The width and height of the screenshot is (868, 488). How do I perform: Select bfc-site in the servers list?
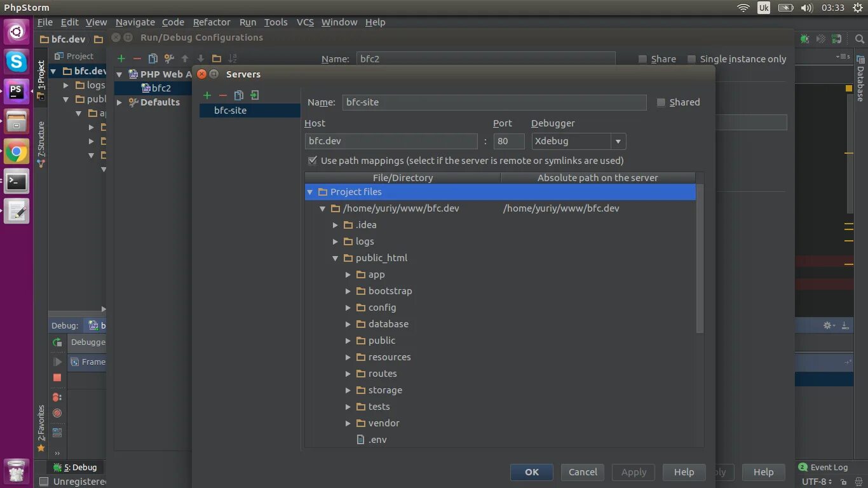(x=250, y=111)
